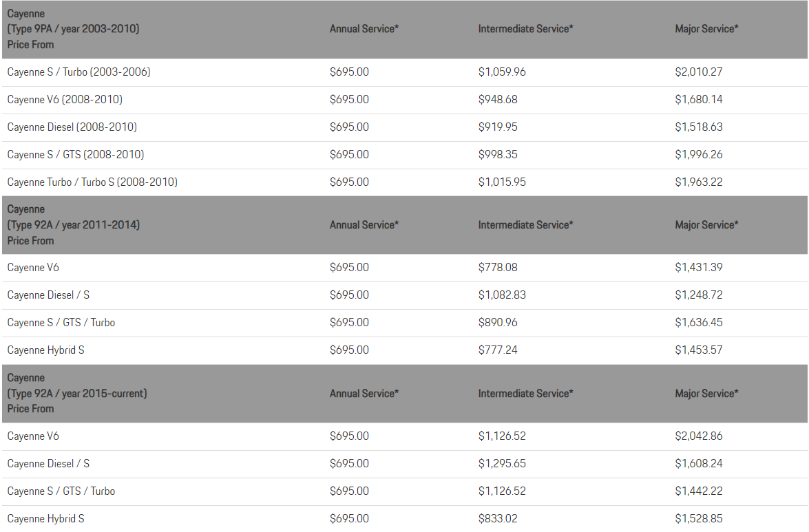Image resolution: width=809 pixels, height=532 pixels.
Task: Click the $1,059.96 intermediate service price
Action: 502,72
